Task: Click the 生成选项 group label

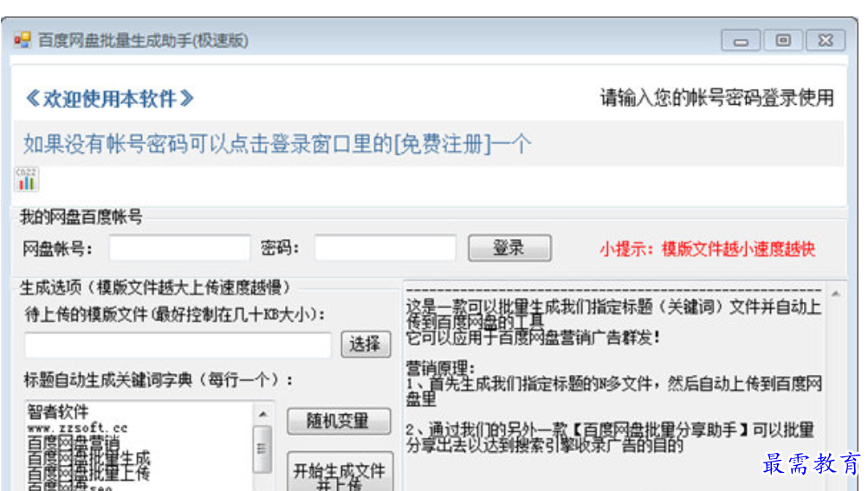Action: pyautogui.click(x=155, y=287)
